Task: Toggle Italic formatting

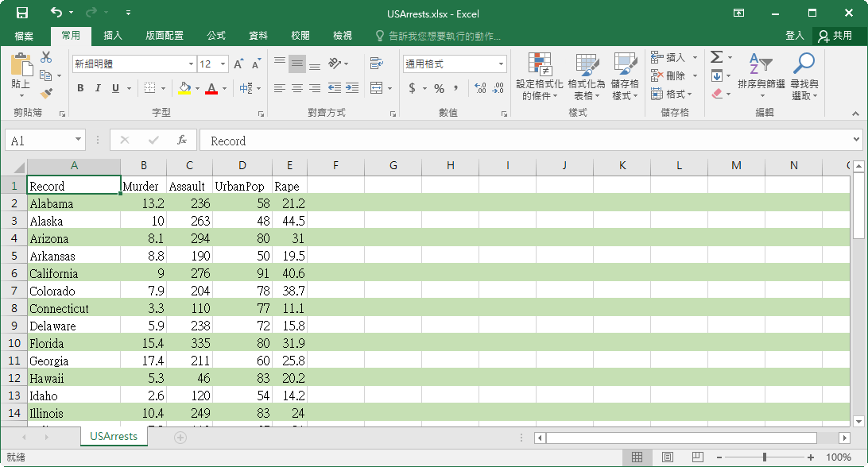Action: coord(98,88)
